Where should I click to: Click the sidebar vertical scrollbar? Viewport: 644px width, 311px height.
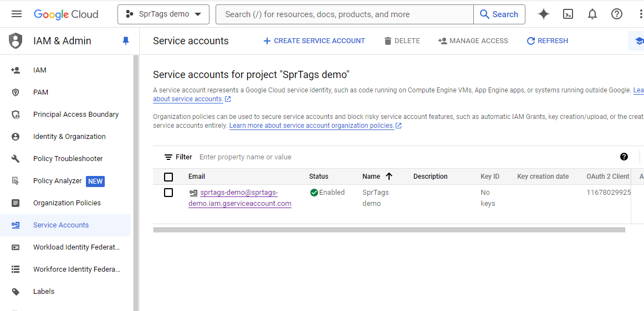[136, 183]
